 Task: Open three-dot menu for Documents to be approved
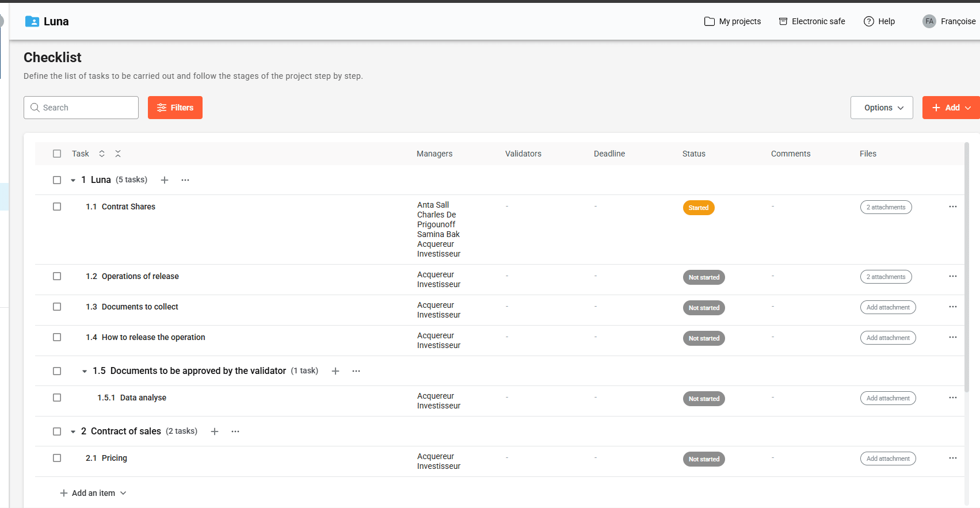tap(356, 371)
